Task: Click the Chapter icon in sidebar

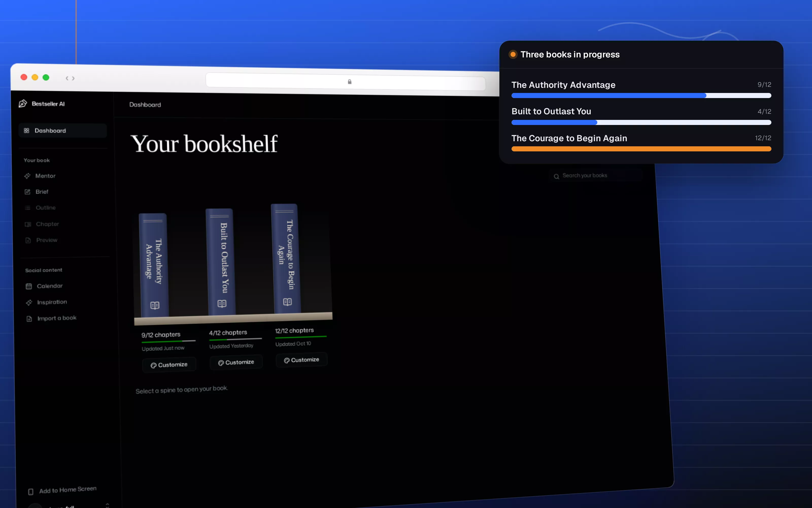Action: (x=28, y=224)
